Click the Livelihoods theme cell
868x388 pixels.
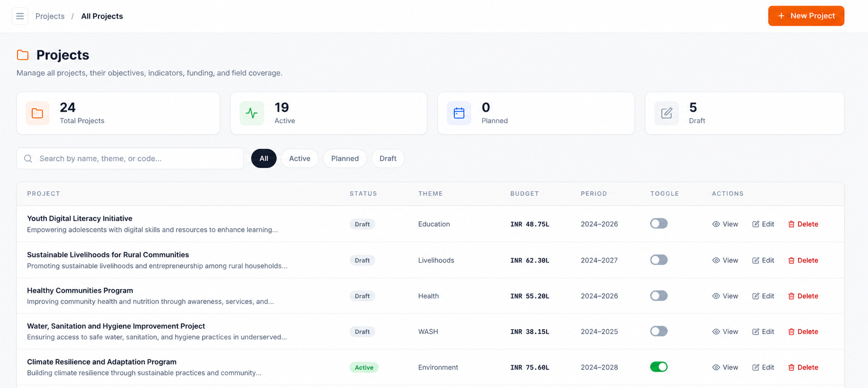(436, 260)
